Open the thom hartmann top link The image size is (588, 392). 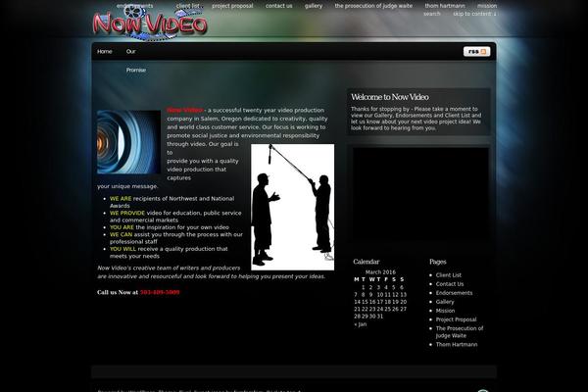pos(445,6)
